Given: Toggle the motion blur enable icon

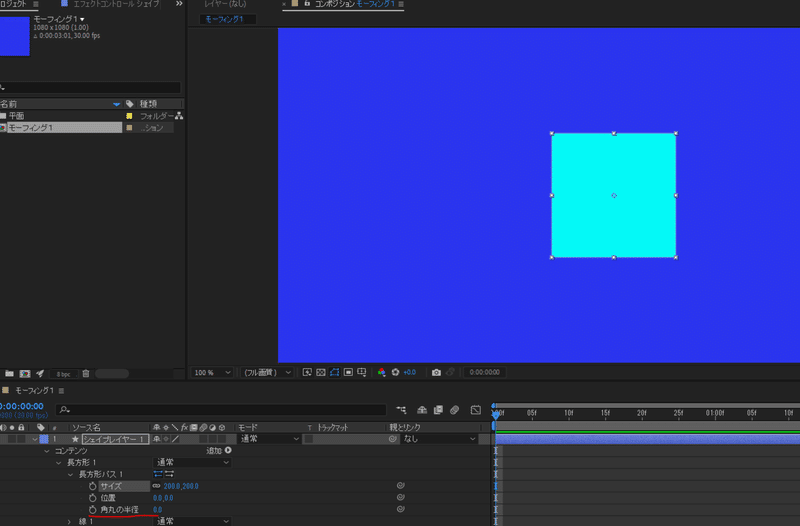Looking at the screenshot, I should click(x=455, y=410).
